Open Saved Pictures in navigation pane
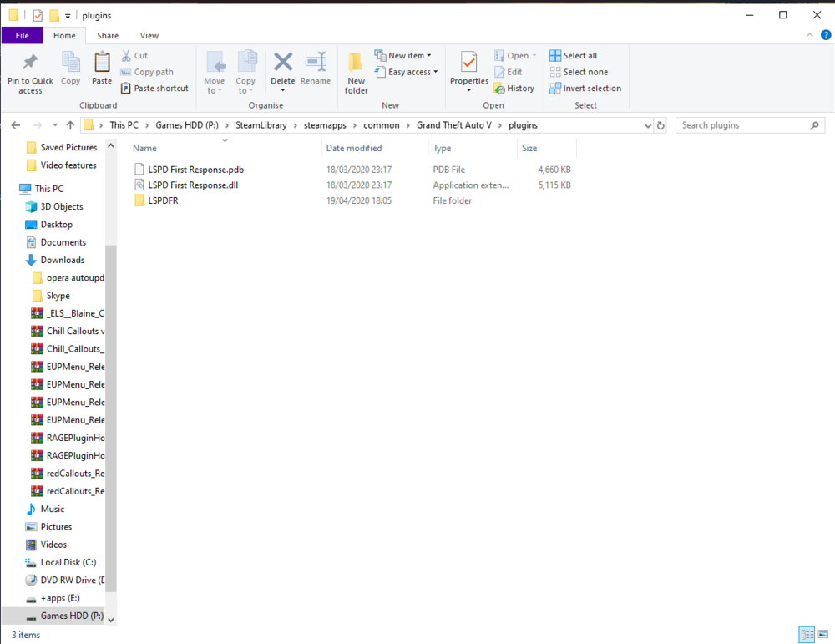Screen dimensions: 835x644 (68, 147)
